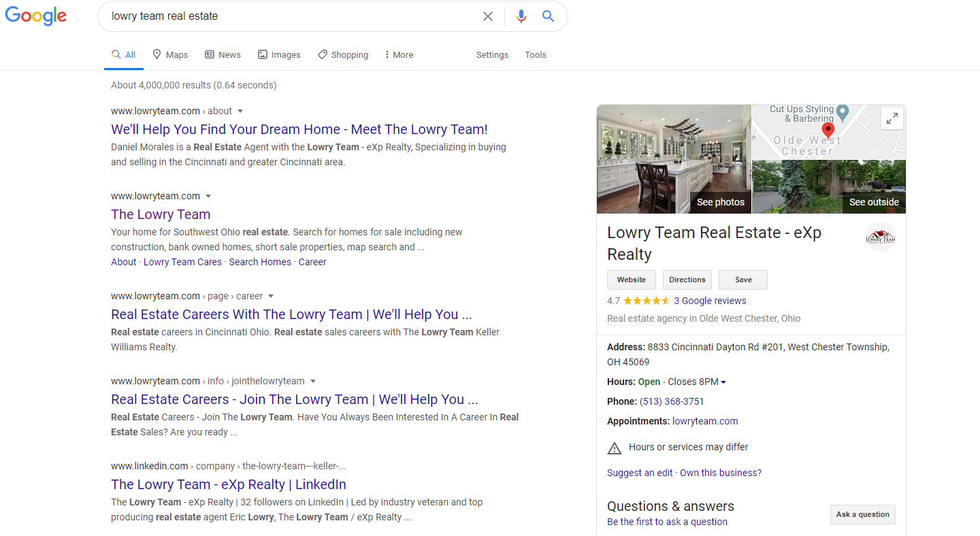Switch to the News tab
This screenshot has width=980, height=536.
pyautogui.click(x=223, y=55)
